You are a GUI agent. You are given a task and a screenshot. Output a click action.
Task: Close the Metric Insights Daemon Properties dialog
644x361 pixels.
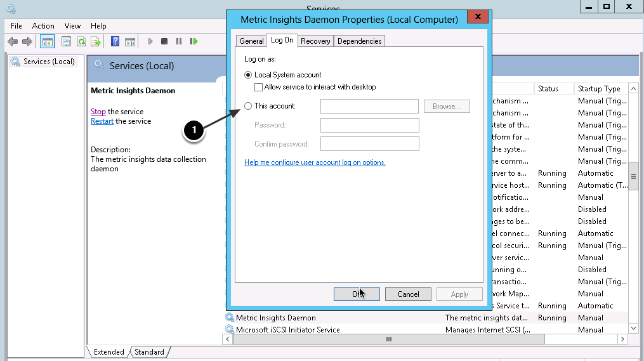coord(478,17)
